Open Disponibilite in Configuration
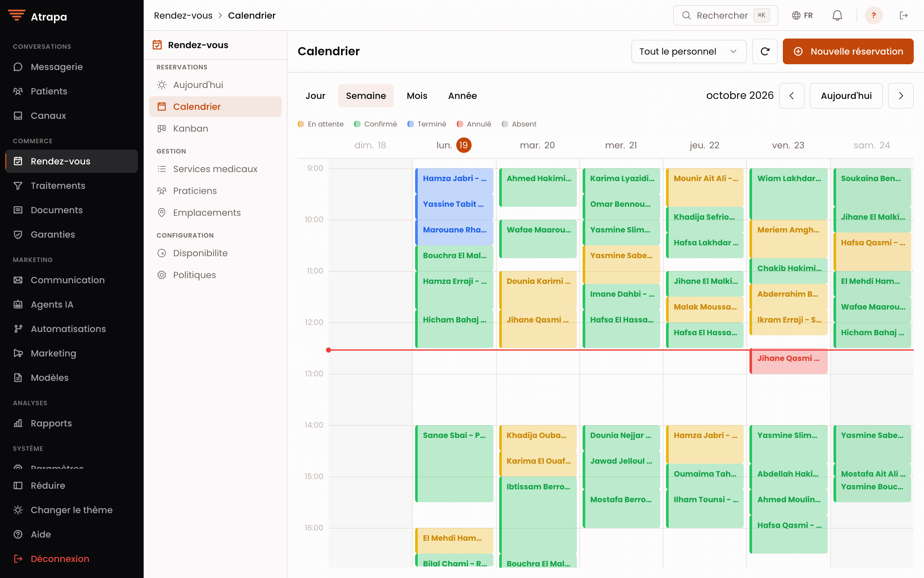 click(x=215, y=253)
